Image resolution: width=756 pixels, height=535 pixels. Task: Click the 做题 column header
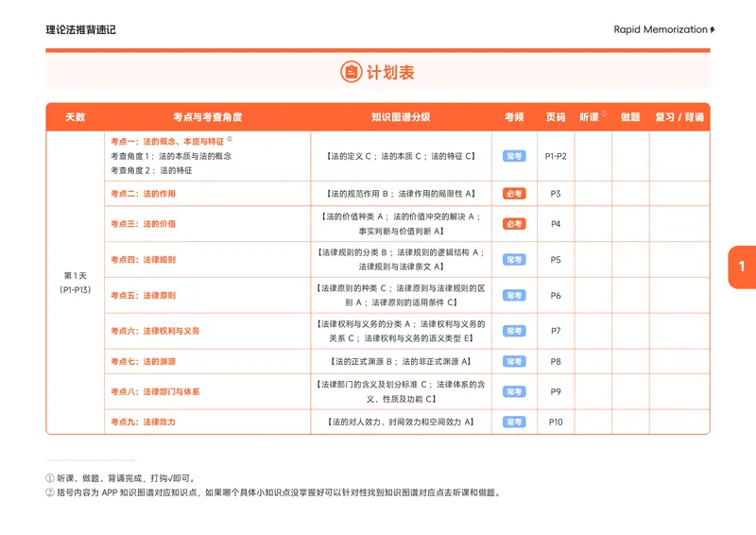pos(630,117)
